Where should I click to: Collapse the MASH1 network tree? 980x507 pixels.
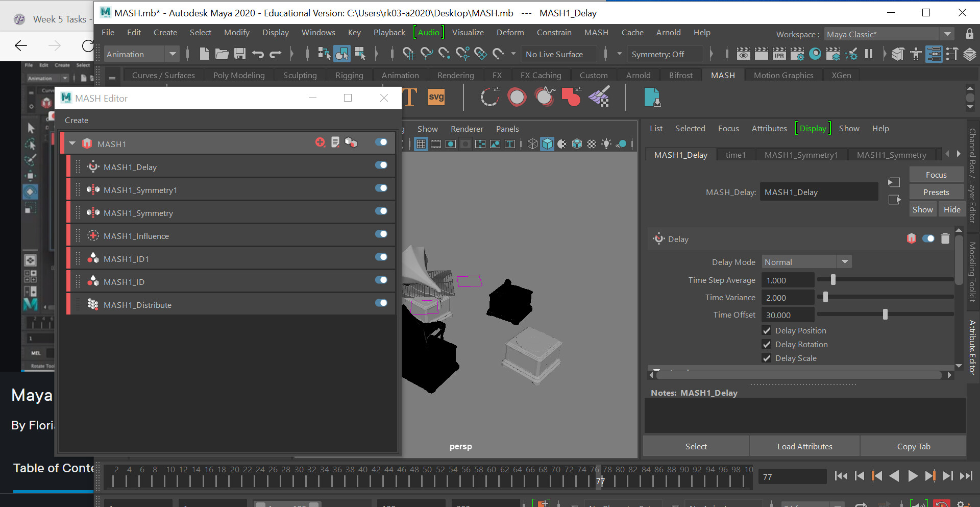tap(72, 143)
